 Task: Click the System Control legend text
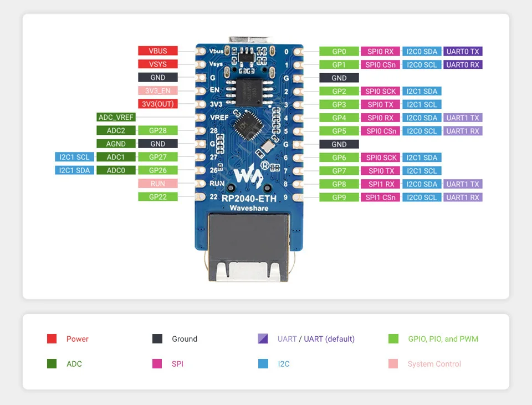point(434,364)
